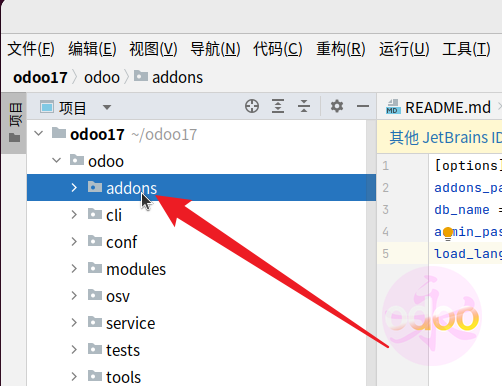502x386 pixels.
Task: Expand the tests folder
Action: pyautogui.click(x=74, y=350)
